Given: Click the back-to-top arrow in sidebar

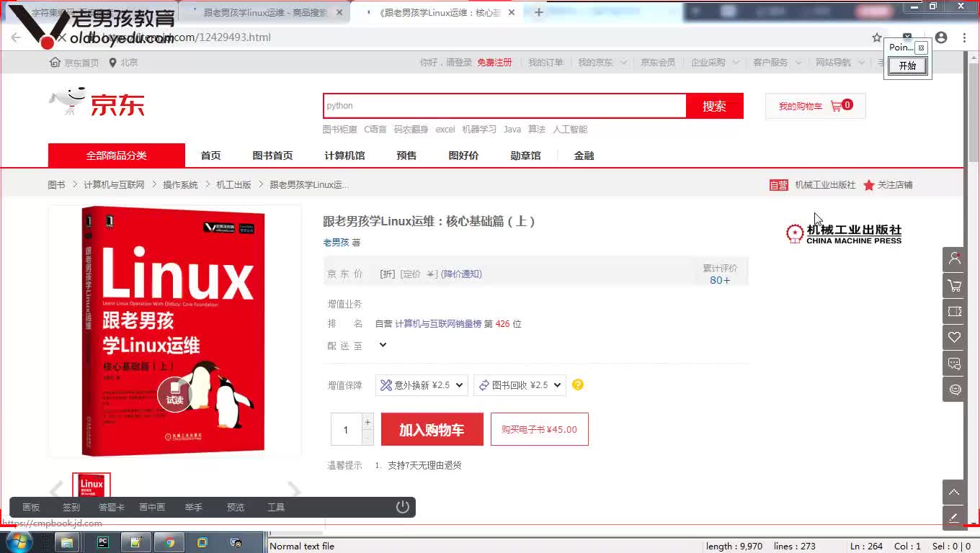Looking at the screenshot, I should 954,493.
